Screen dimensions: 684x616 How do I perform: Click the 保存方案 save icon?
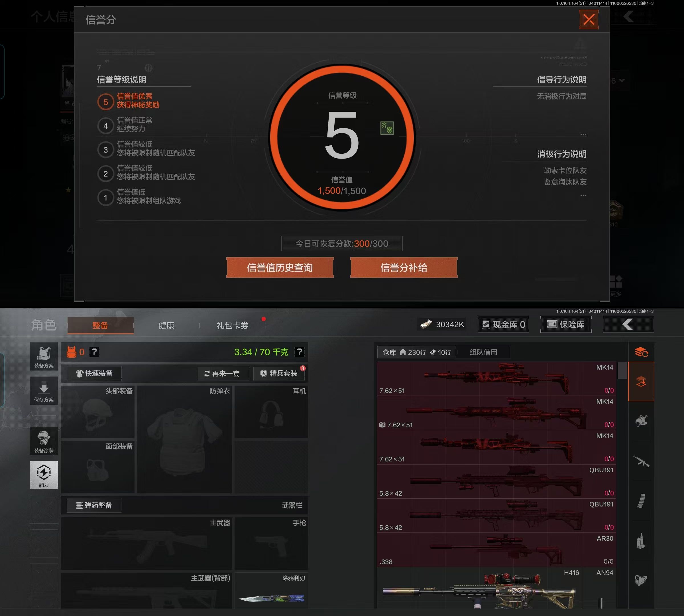pos(44,391)
